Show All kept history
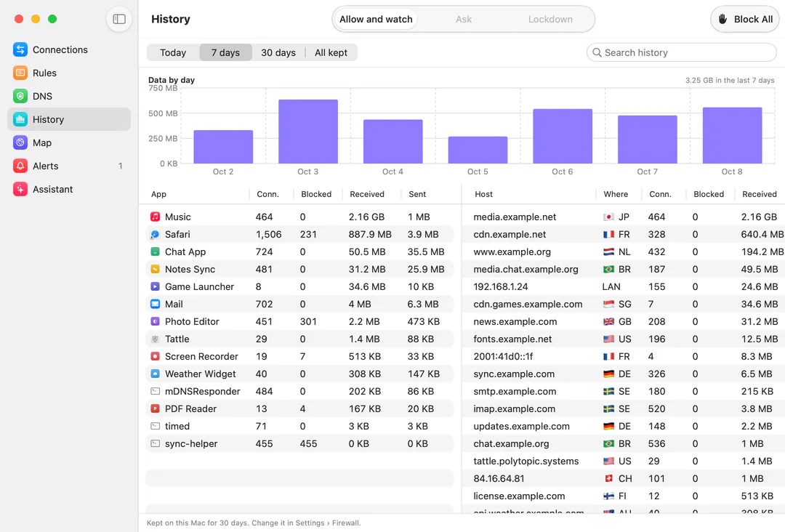Viewport: 785px width, 532px height. (331, 52)
